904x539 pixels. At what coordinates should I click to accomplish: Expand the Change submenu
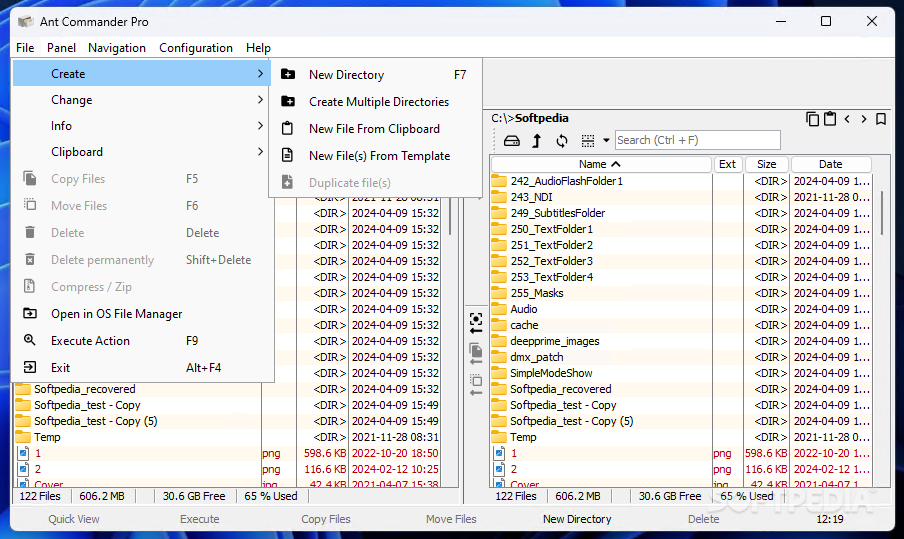(x=260, y=100)
